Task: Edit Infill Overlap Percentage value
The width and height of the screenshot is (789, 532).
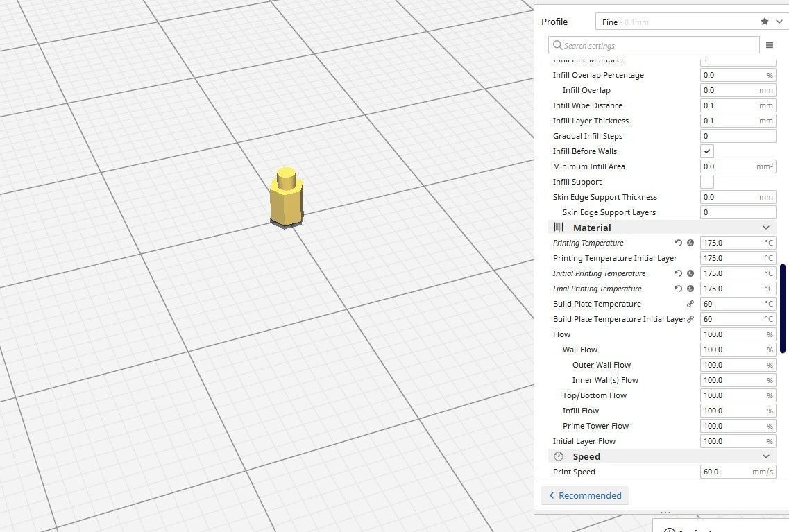Action: coord(738,75)
